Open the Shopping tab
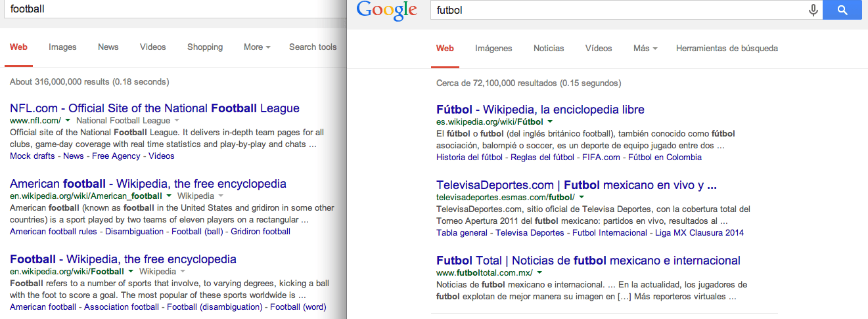This screenshot has width=868, height=319. point(205,47)
